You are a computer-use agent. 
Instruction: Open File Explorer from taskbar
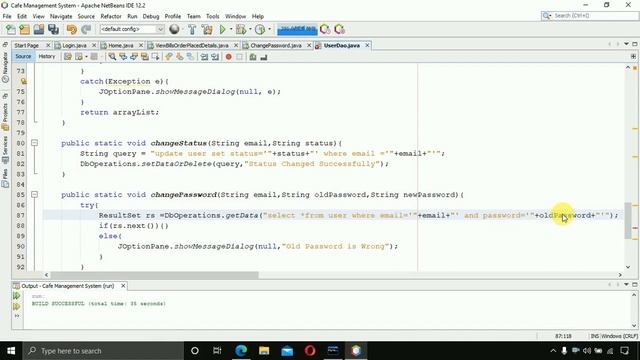tap(264, 351)
